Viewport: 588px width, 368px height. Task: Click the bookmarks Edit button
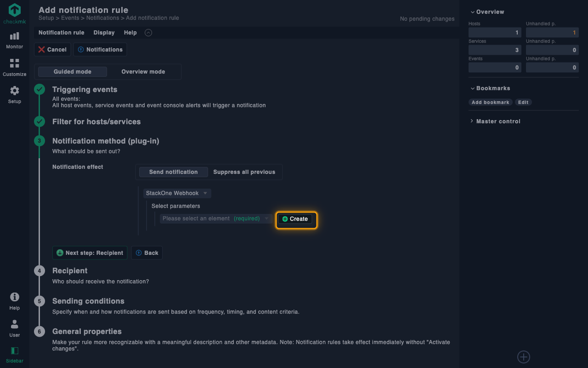523,102
